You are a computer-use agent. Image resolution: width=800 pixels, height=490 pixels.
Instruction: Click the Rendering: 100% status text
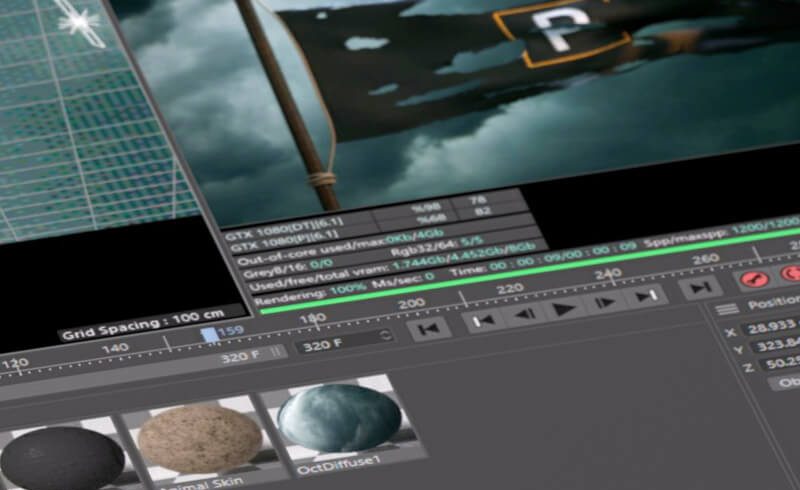(309, 291)
